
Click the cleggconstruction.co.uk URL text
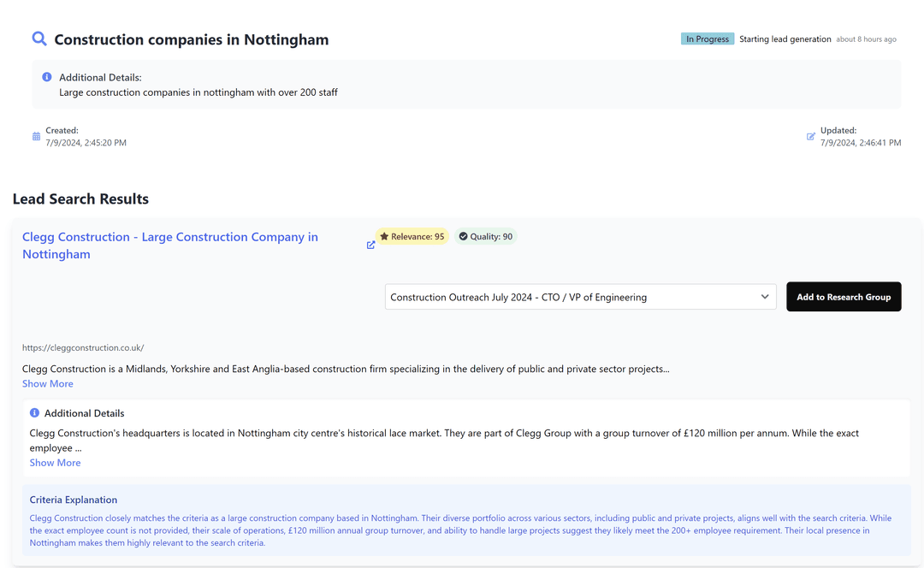click(x=83, y=348)
